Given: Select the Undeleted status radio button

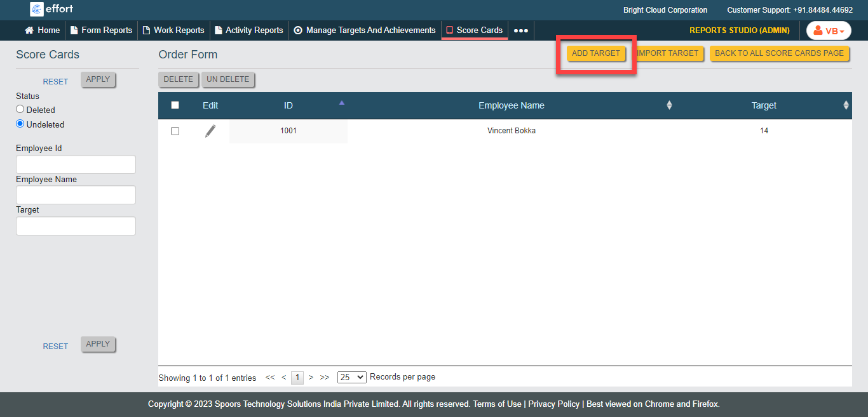Looking at the screenshot, I should (20, 124).
